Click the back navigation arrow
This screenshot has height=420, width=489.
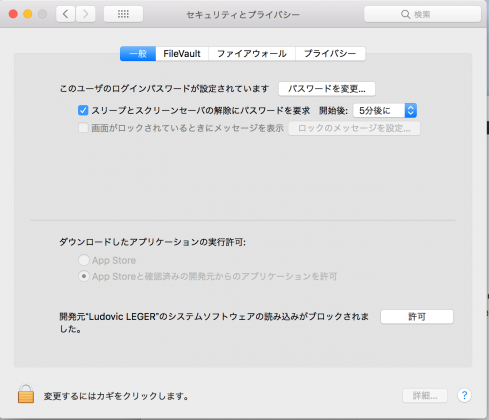pyautogui.click(x=66, y=14)
